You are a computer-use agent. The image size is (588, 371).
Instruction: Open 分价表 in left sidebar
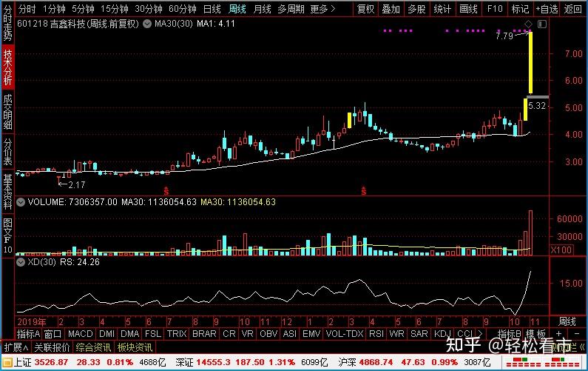tap(7, 152)
